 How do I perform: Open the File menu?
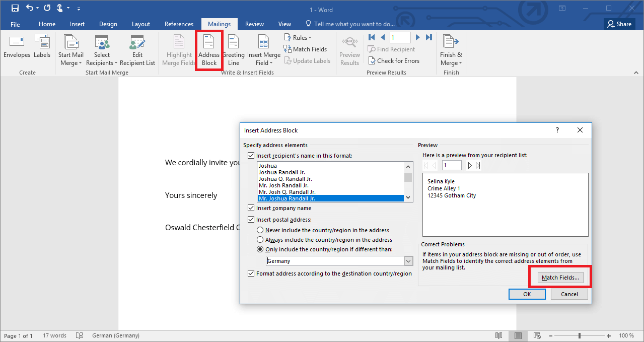pyautogui.click(x=15, y=24)
